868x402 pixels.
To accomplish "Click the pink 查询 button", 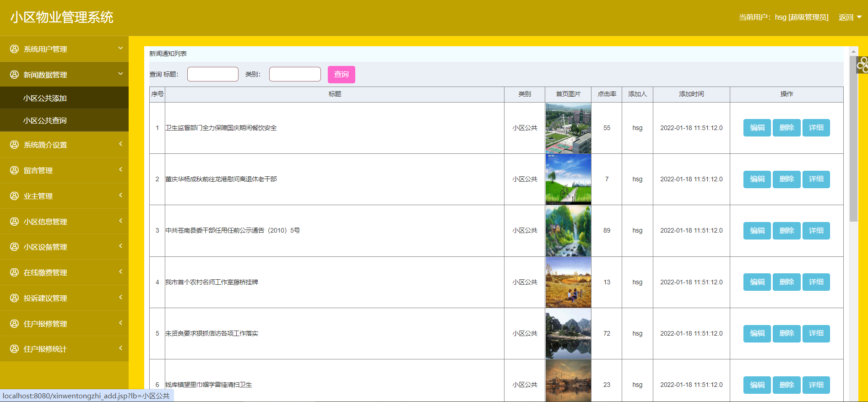I will (x=342, y=74).
